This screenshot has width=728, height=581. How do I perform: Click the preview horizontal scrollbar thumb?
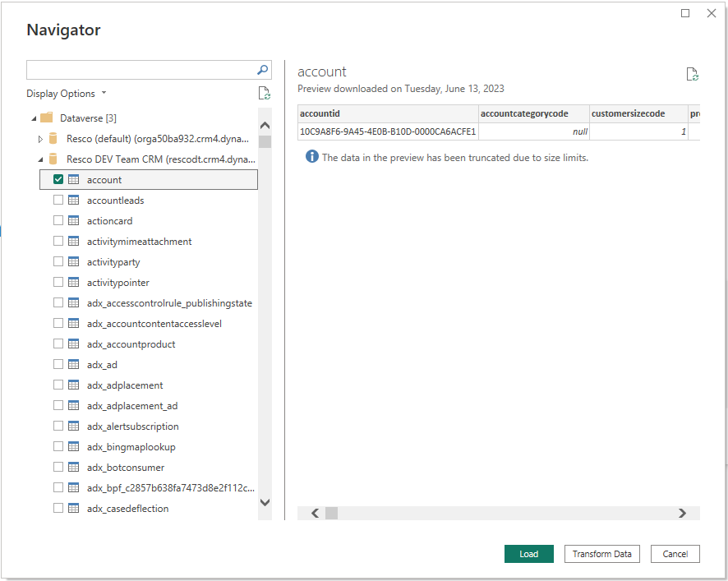[x=331, y=513]
